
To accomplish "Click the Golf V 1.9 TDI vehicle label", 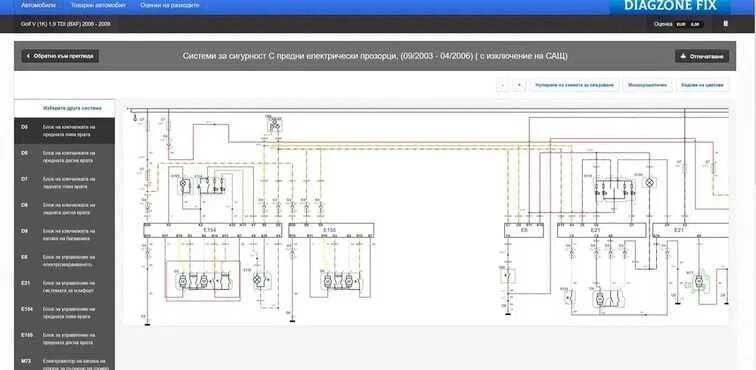I will point(66,24).
